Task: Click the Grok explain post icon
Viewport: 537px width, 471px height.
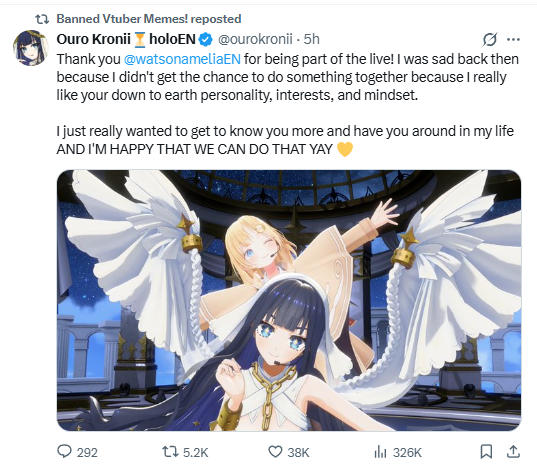Action: (489, 40)
